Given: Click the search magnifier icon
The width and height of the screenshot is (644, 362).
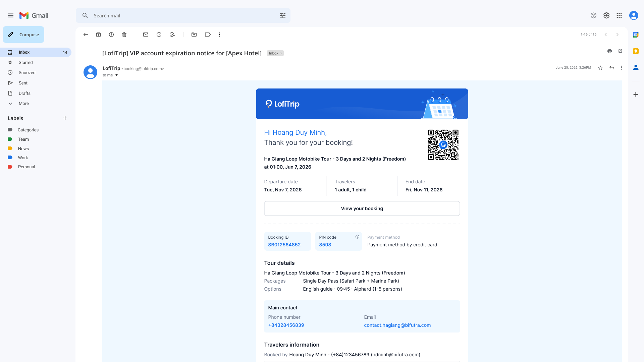Looking at the screenshot, I should pos(85,15).
